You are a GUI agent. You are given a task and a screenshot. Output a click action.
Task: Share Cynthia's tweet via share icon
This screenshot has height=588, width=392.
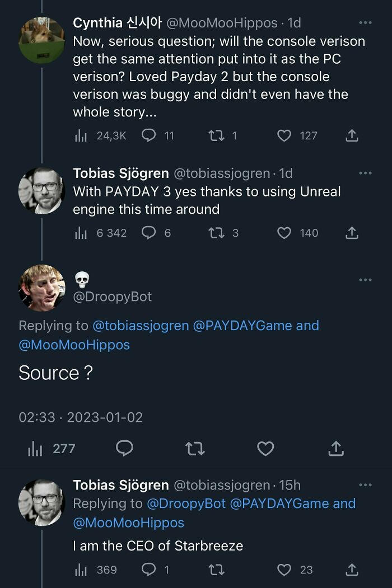[x=352, y=135]
